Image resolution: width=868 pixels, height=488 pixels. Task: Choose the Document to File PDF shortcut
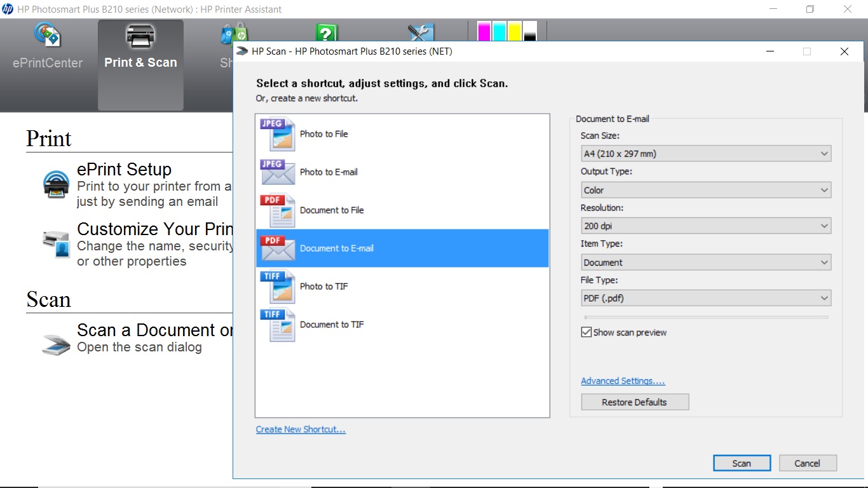(x=276, y=210)
